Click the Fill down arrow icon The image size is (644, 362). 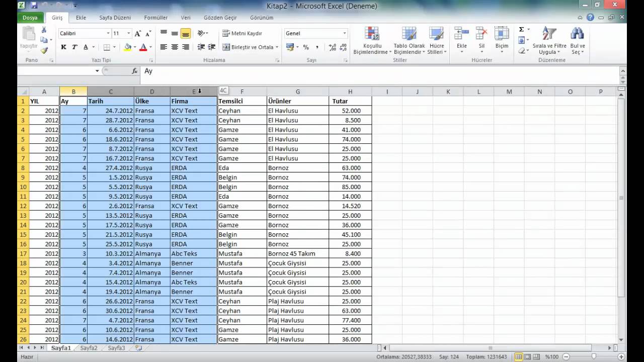click(521, 40)
